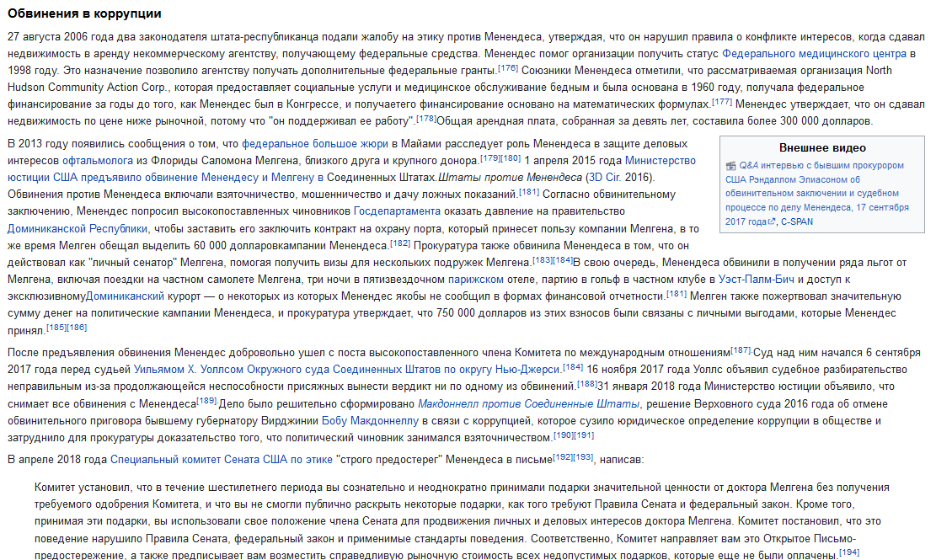Click the video camera icon in Внешнее видео box

click(730, 166)
